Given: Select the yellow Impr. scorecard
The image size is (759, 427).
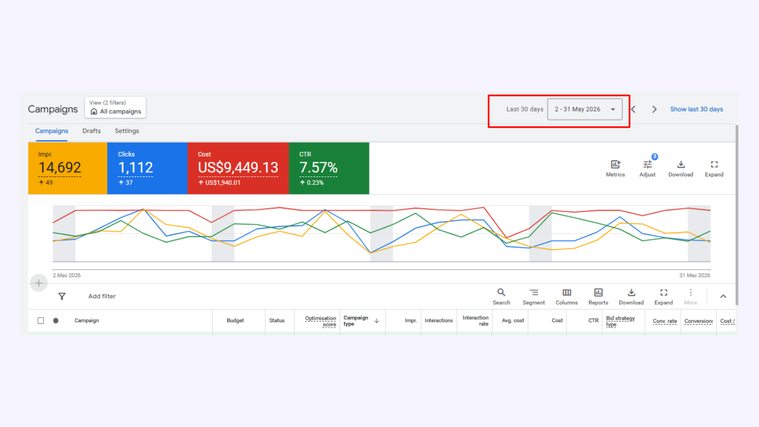Looking at the screenshot, I should click(67, 168).
